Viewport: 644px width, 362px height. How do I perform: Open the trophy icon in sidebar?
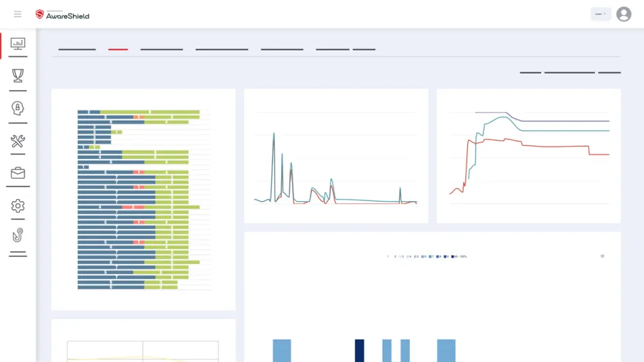[x=18, y=76]
